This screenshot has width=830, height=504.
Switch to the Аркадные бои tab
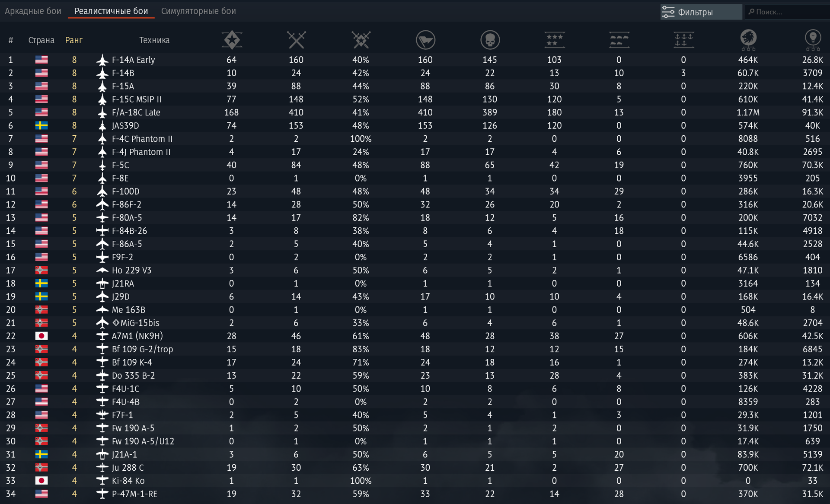click(33, 11)
